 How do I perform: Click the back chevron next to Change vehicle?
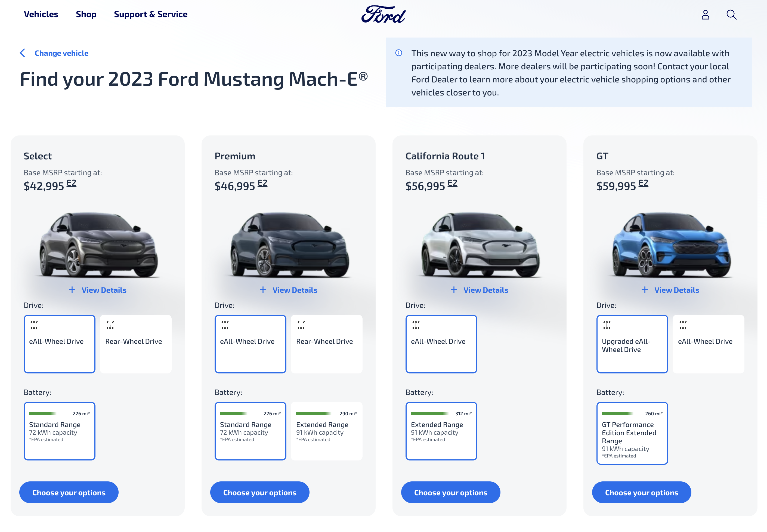click(22, 53)
